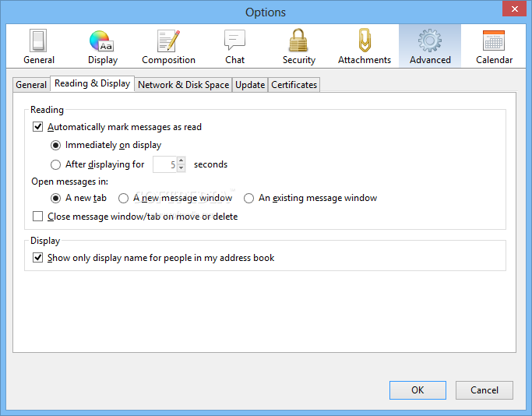Choose A new message window option
This screenshot has width=532, height=416.
123,198
